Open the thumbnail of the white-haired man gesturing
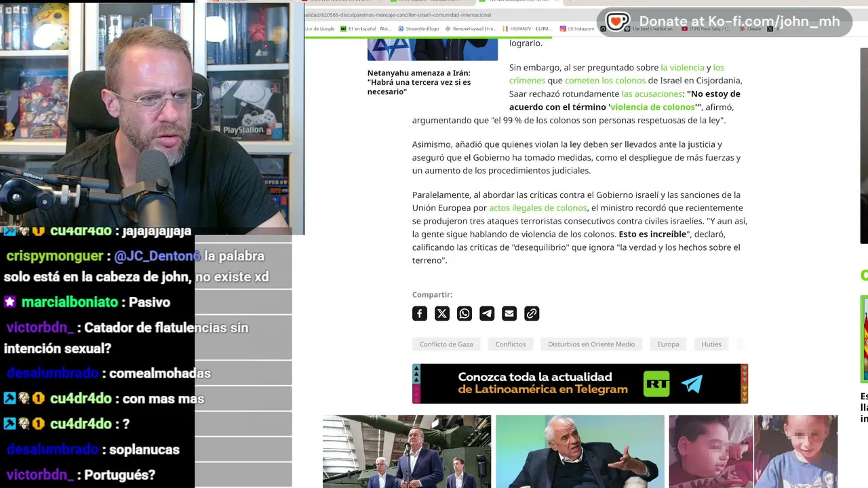868x488 pixels. click(580, 451)
